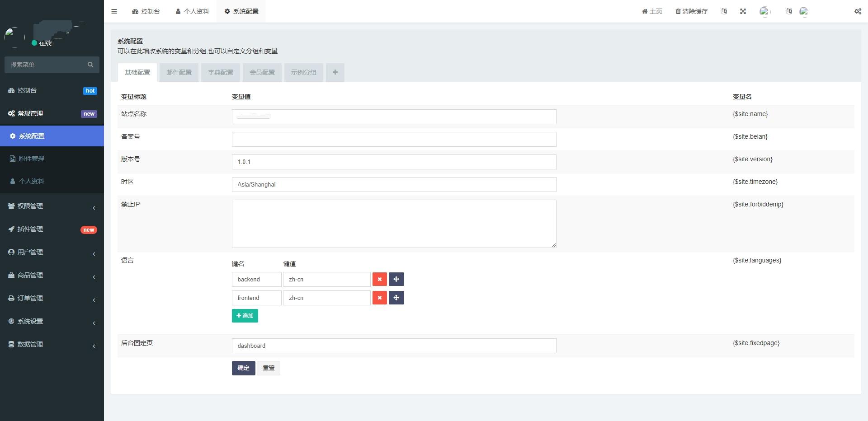Click the group icon beside 权限管理

point(11,206)
